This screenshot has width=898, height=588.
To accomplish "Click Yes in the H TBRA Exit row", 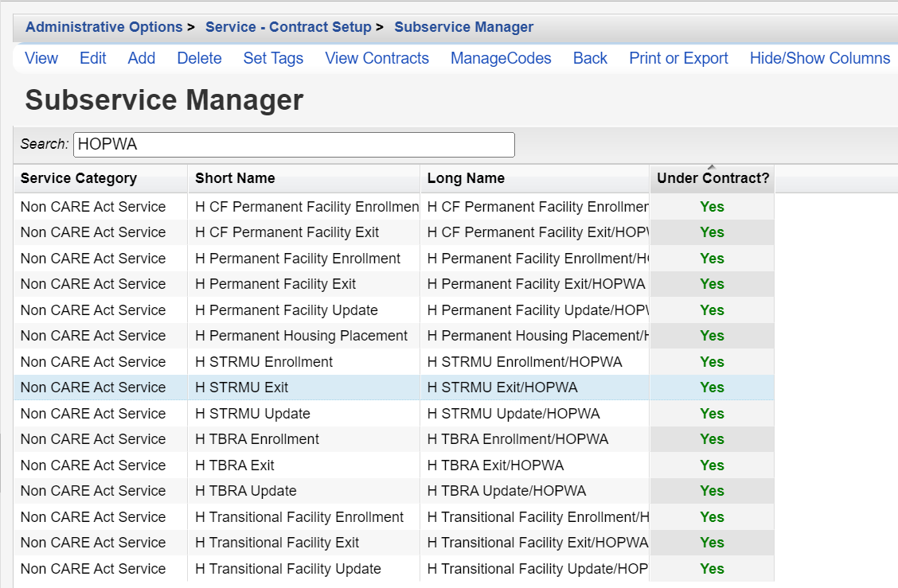I will point(712,465).
